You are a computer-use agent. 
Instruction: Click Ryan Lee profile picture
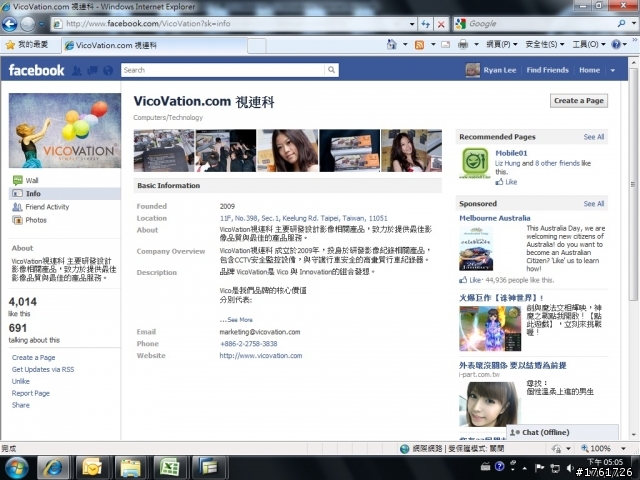click(473, 70)
